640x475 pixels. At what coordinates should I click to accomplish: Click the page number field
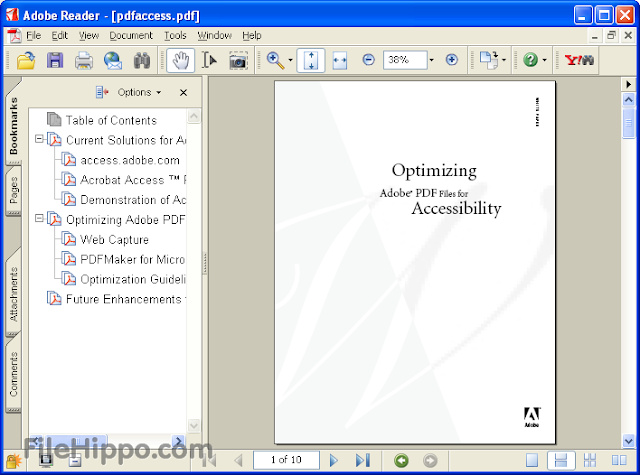pos(286,460)
